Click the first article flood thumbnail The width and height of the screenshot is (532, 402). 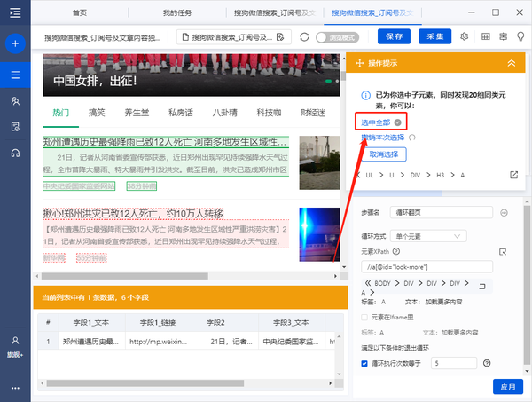(319, 162)
